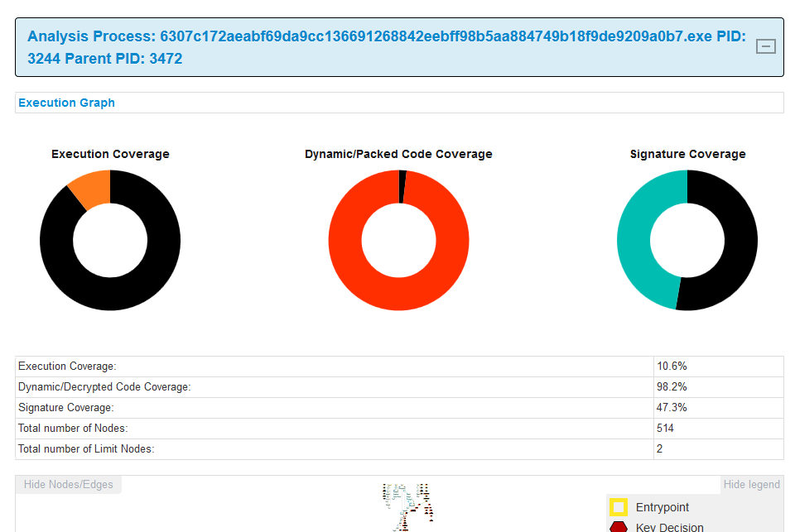Toggle Hide Nodes/Edges control
795x532 pixels.
(x=68, y=484)
